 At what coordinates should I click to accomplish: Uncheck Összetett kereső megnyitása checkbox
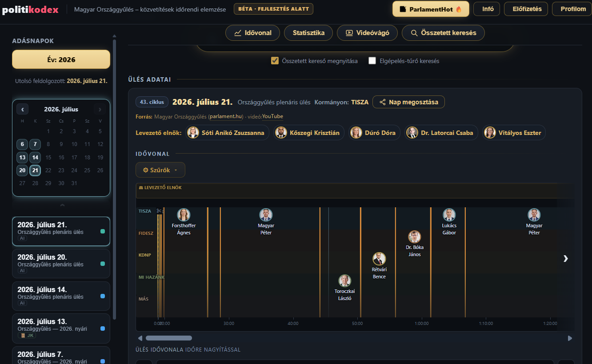(275, 61)
